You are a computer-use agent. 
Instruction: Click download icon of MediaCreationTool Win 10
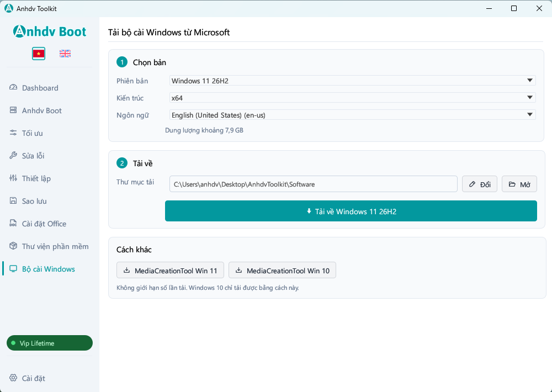[x=238, y=270]
